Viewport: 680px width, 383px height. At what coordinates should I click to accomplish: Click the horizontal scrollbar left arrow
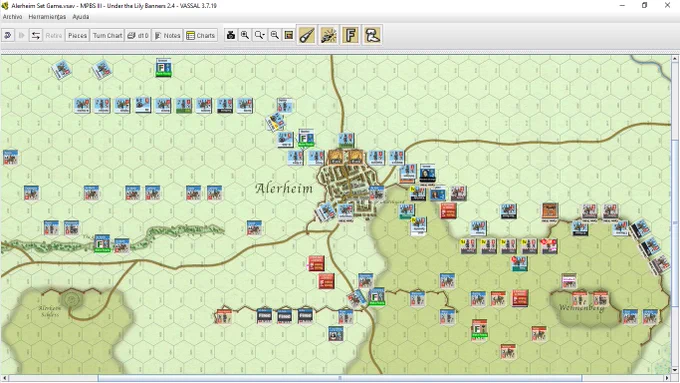coord(4,378)
